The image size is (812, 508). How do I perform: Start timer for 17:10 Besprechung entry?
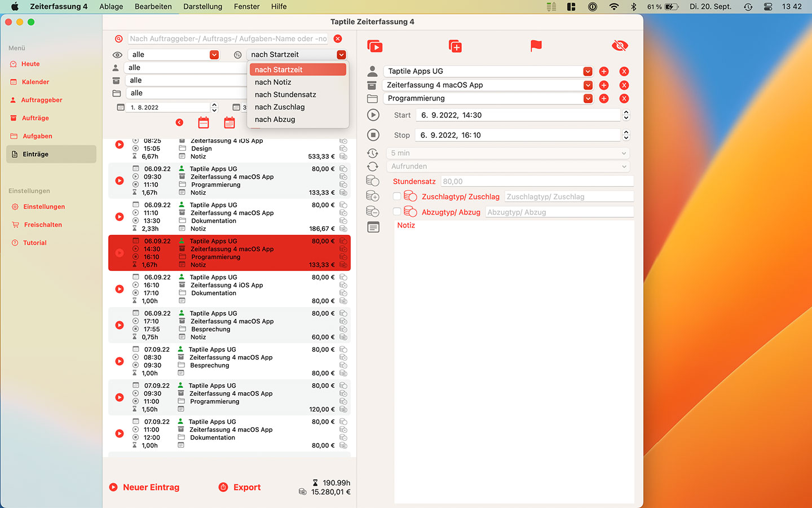[120, 325]
